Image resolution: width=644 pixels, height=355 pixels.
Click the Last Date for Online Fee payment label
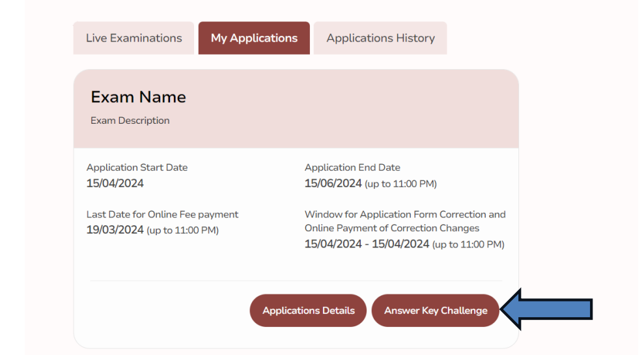click(162, 214)
